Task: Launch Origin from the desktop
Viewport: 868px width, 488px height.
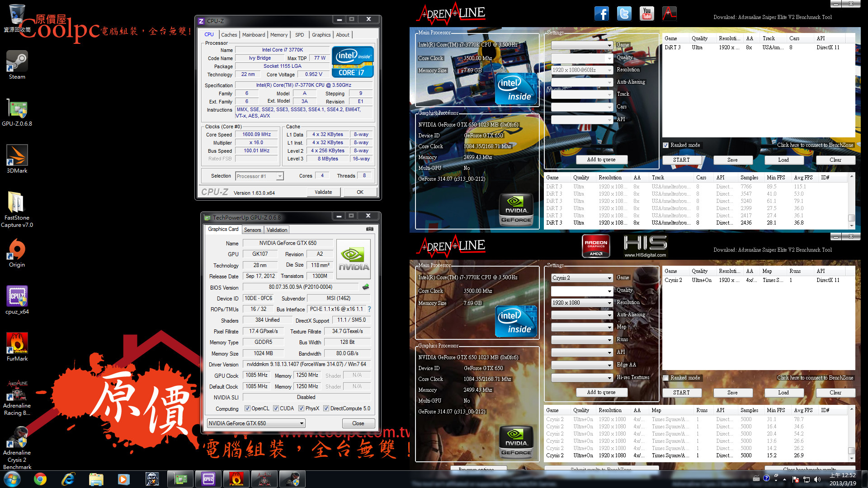Action: [17, 253]
